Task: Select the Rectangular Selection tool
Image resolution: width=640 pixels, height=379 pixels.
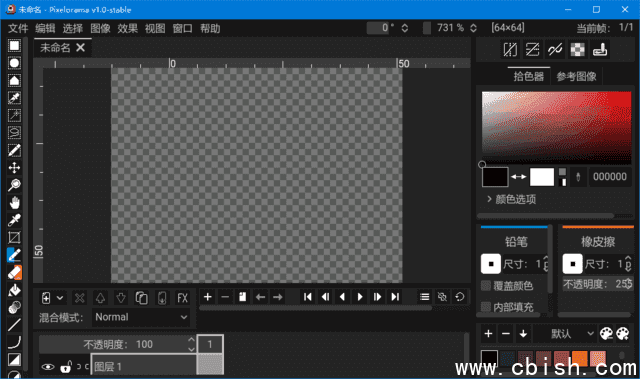Action: click(x=14, y=45)
